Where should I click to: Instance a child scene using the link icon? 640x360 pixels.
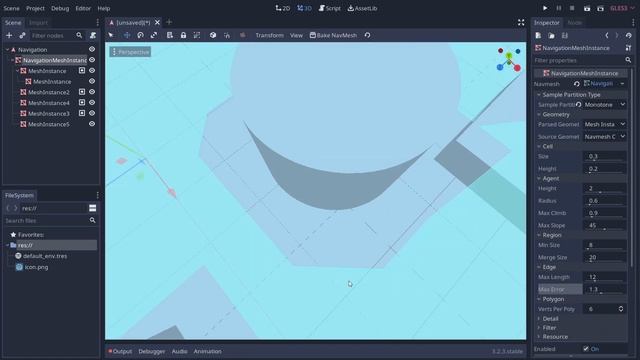[22, 36]
